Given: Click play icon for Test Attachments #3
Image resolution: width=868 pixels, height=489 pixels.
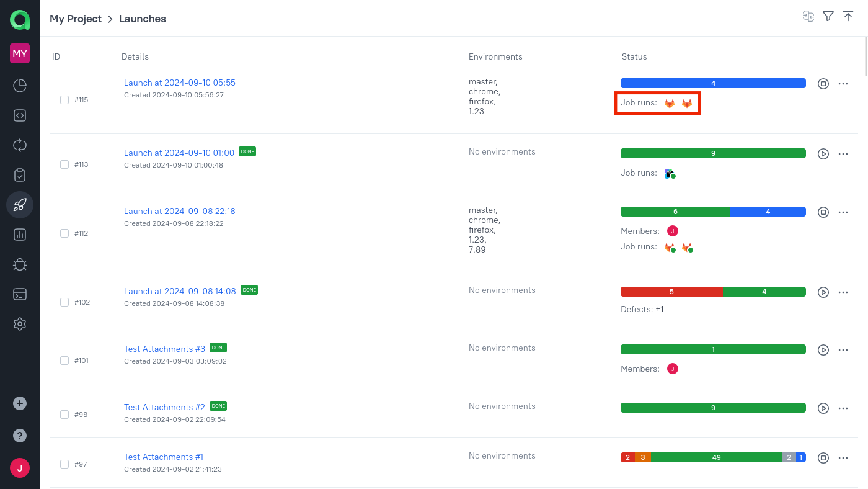Looking at the screenshot, I should tap(823, 350).
